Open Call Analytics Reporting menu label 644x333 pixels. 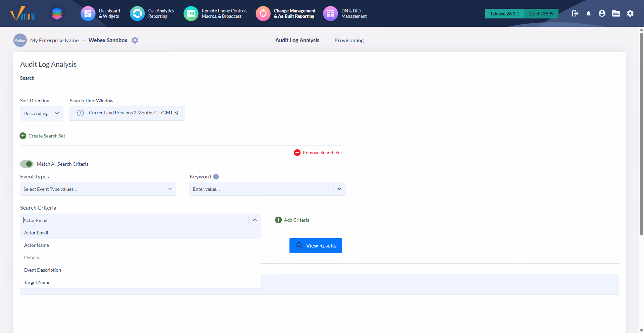coord(161,13)
